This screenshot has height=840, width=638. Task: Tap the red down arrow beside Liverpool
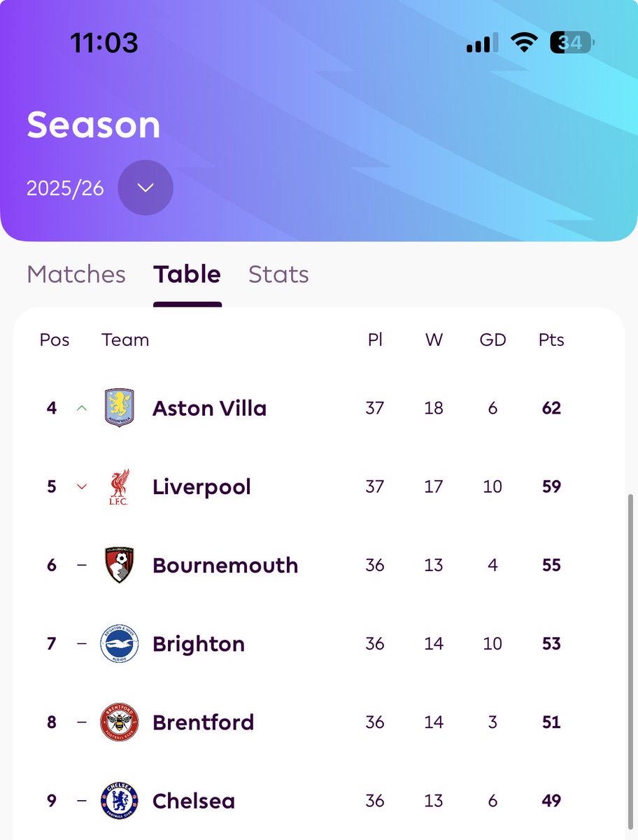[82, 486]
